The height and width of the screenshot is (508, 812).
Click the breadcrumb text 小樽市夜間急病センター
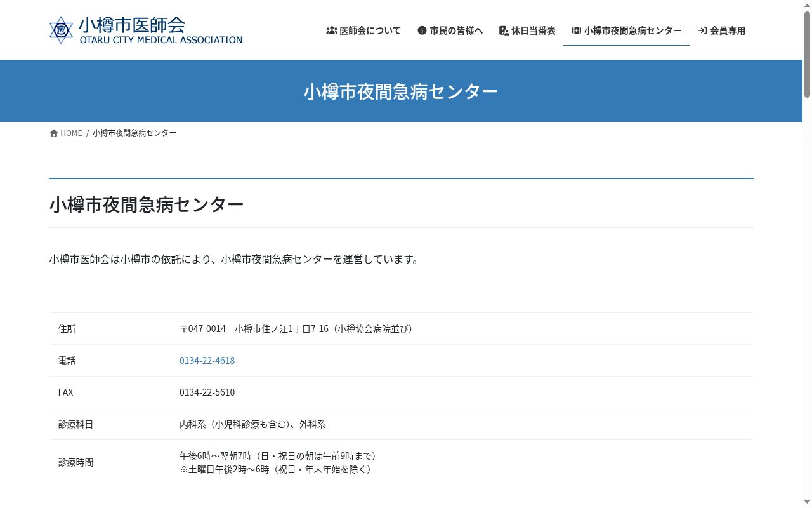pyautogui.click(x=134, y=133)
